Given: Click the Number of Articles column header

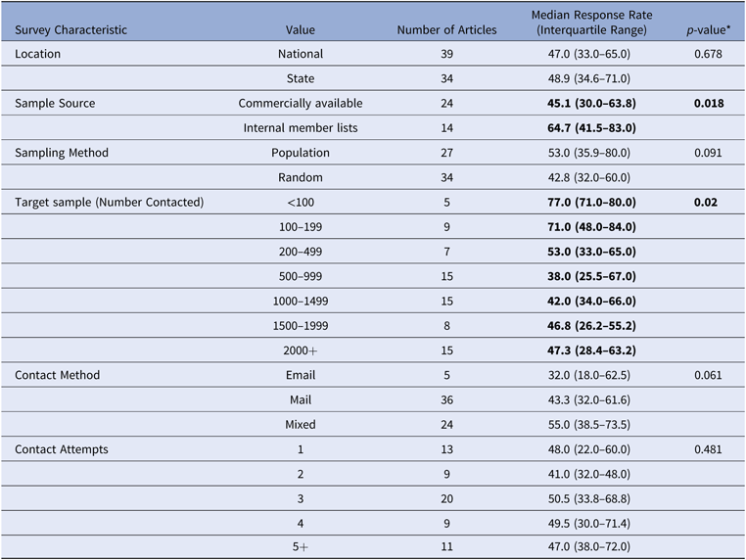Looking at the screenshot, I should click(x=446, y=29).
